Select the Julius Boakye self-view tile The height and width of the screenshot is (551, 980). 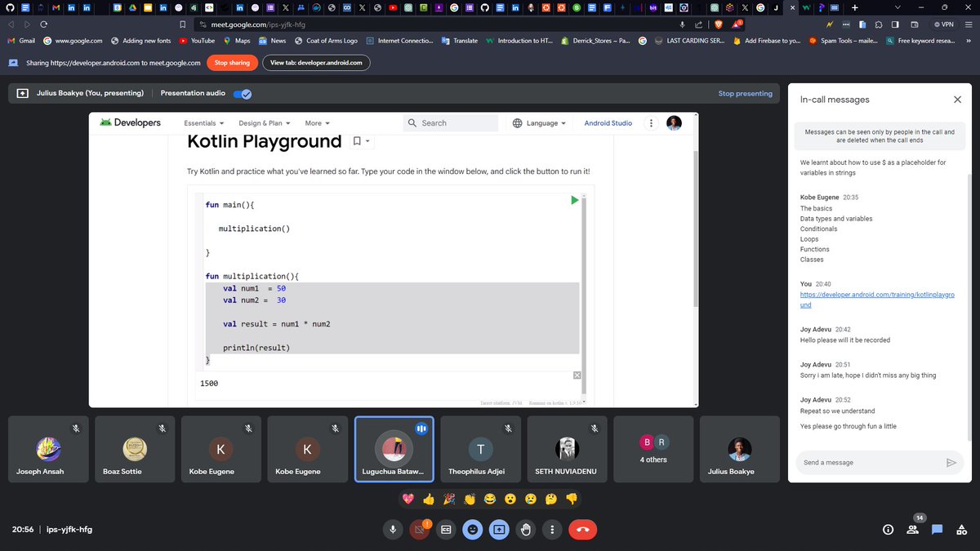point(739,449)
